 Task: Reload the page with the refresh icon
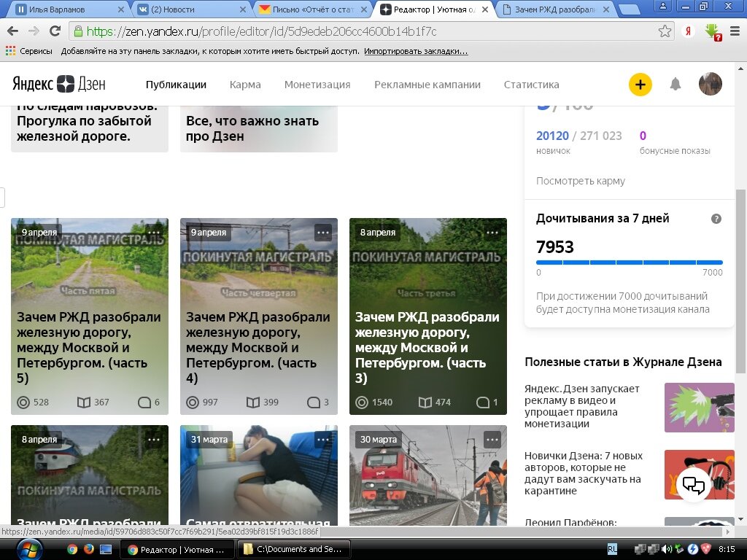pos(55,31)
